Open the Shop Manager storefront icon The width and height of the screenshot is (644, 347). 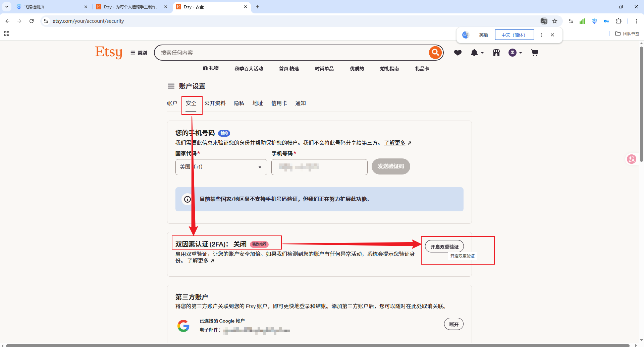click(496, 53)
